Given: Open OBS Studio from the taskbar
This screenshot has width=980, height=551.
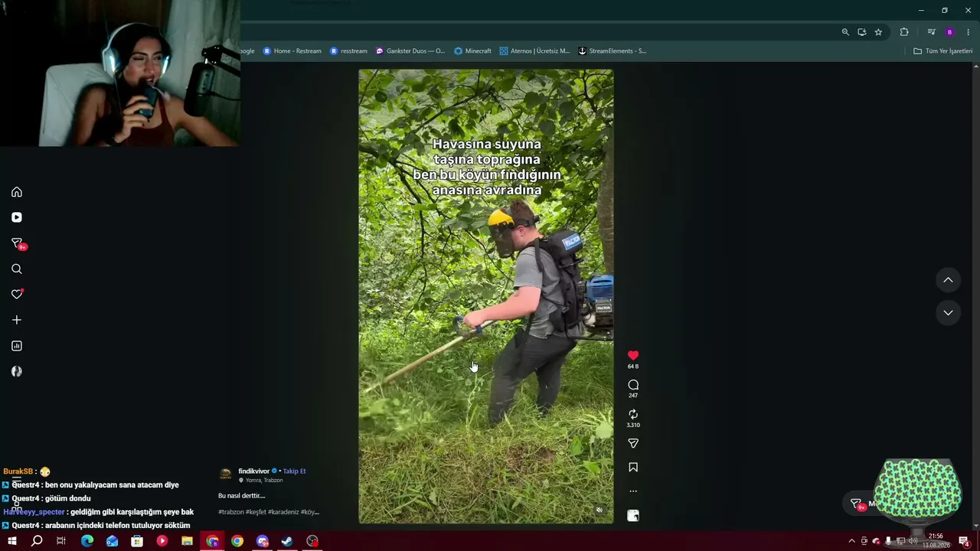Looking at the screenshot, I should pos(312,541).
